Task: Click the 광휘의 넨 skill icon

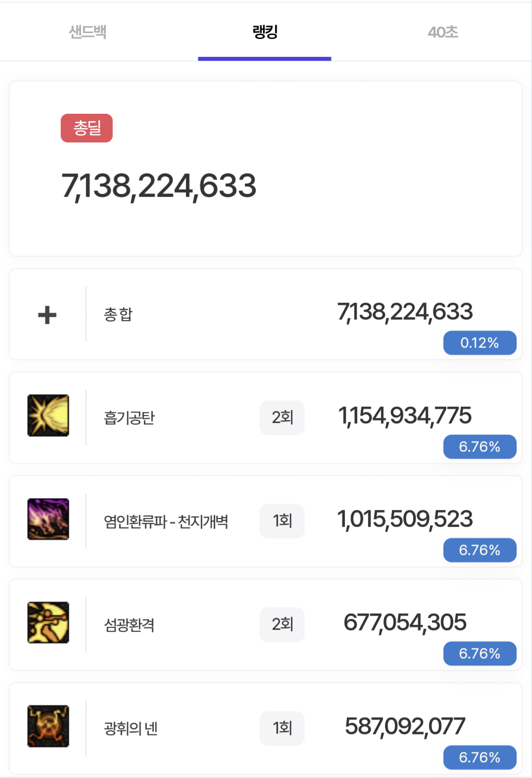Action: [48, 726]
